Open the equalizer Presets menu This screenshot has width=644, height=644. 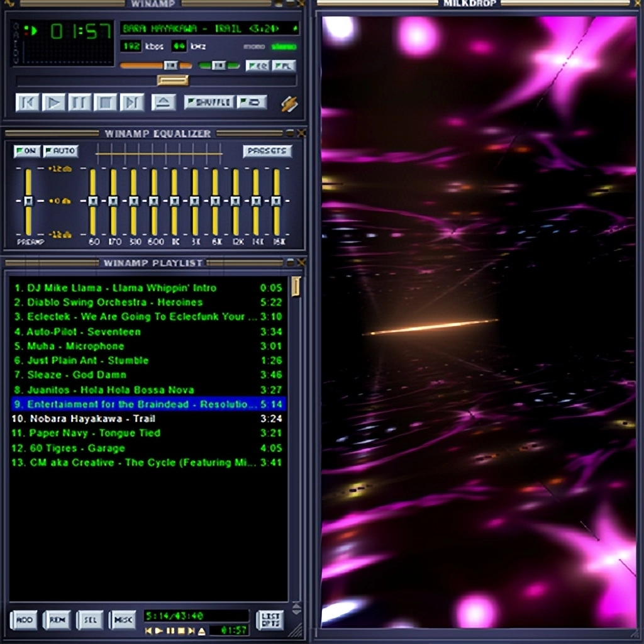click(x=267, y=151)
